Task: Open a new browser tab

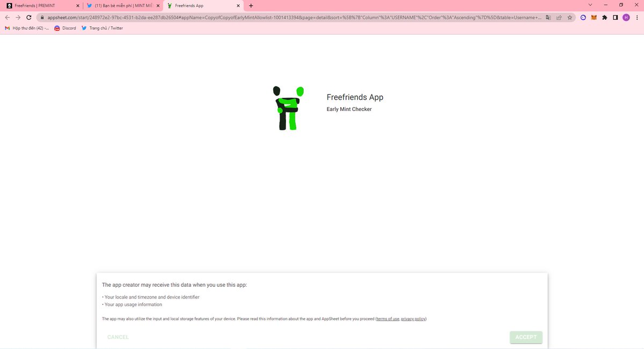Action: pyautogui.click(x=251, y=5)
